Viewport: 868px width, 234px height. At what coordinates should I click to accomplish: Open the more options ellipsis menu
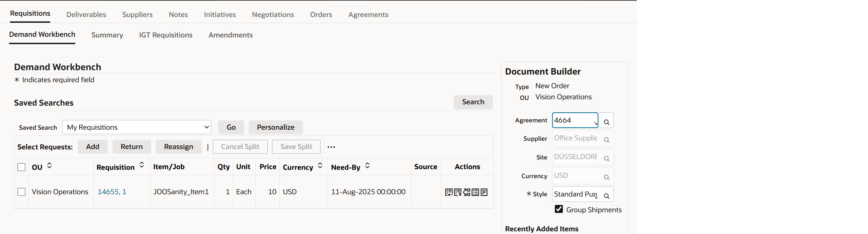(x=331, y=147)
